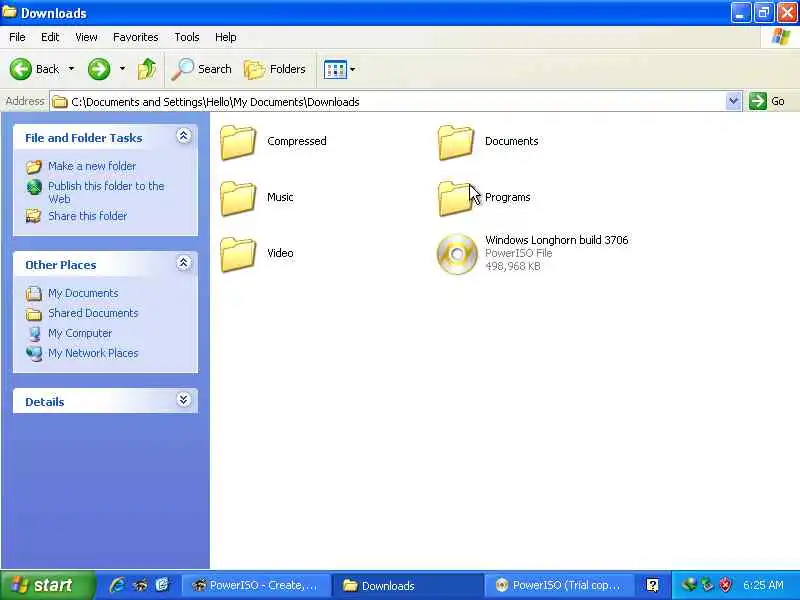Click the Make a new folder link

(x=92, y=166)
